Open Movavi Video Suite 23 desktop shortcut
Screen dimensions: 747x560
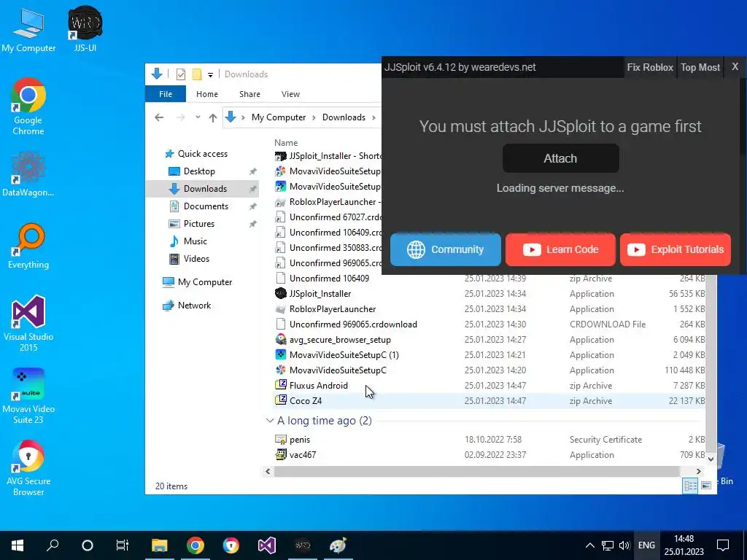point(28,396)
